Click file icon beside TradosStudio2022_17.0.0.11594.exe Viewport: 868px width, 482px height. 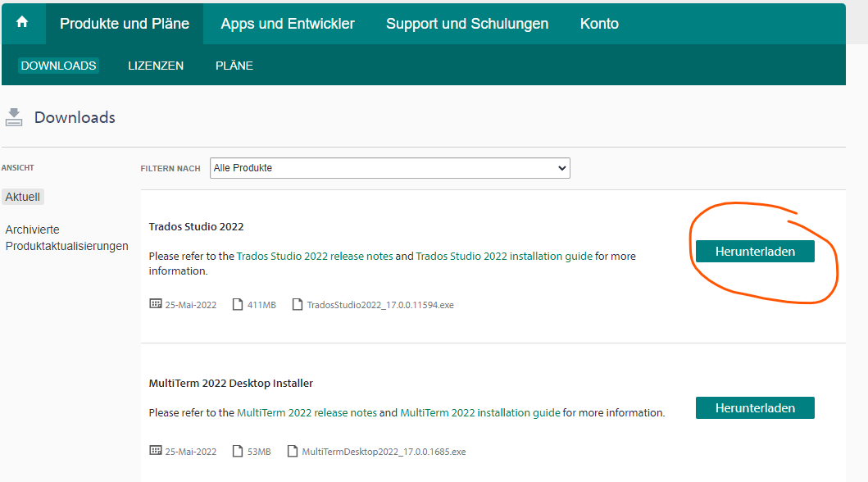[298, 304]
